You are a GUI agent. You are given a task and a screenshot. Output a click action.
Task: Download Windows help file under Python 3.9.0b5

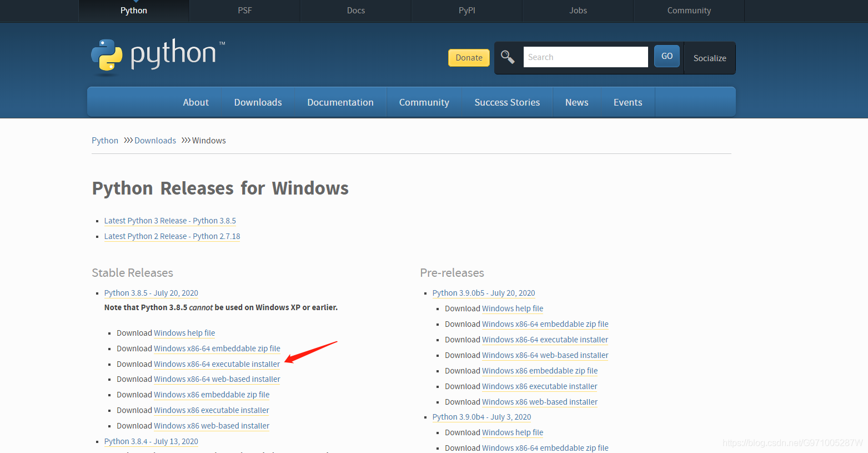tap(513, 308)
